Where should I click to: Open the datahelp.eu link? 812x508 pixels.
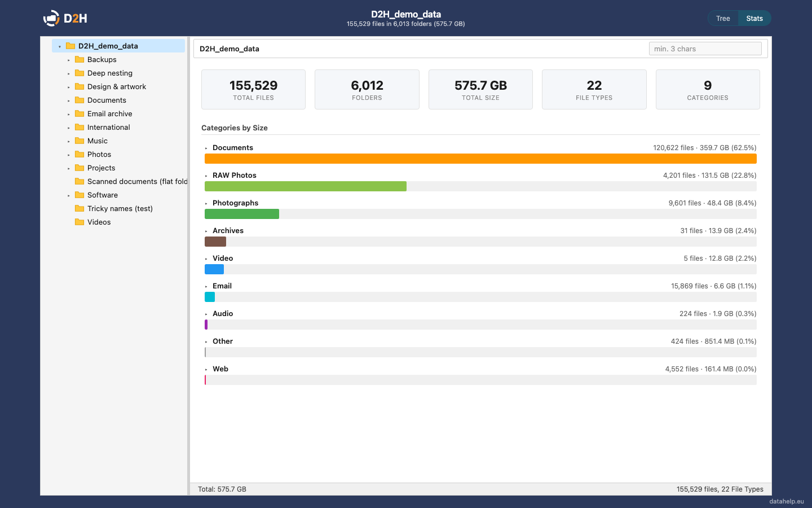click(x=786, y=501)
